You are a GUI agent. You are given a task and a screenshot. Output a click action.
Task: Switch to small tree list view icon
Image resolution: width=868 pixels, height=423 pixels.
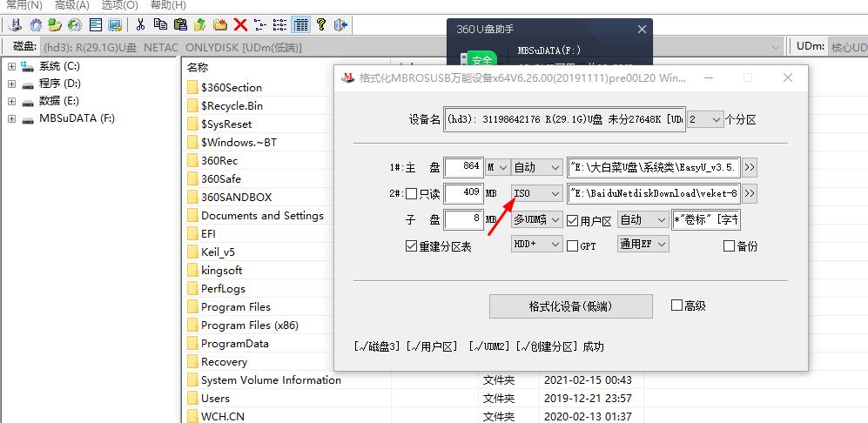tap(260, 24)
